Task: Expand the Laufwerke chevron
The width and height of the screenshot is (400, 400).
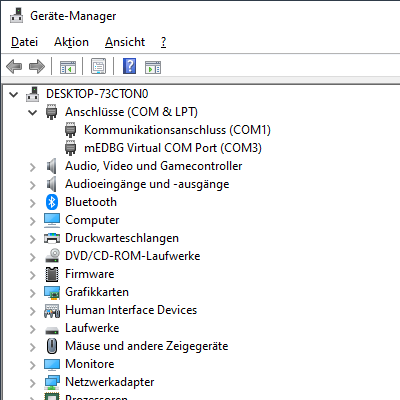Action: [x=33, y=329]
